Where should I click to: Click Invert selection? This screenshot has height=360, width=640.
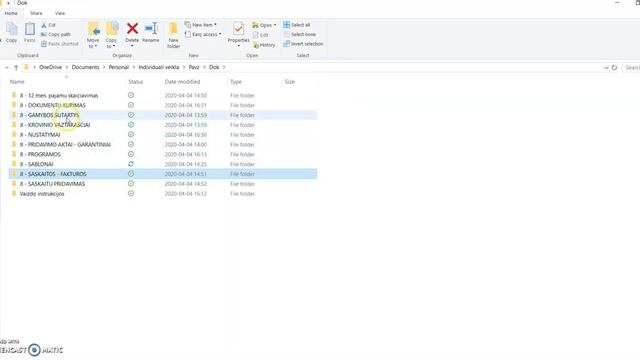click(x=303, y=44)
